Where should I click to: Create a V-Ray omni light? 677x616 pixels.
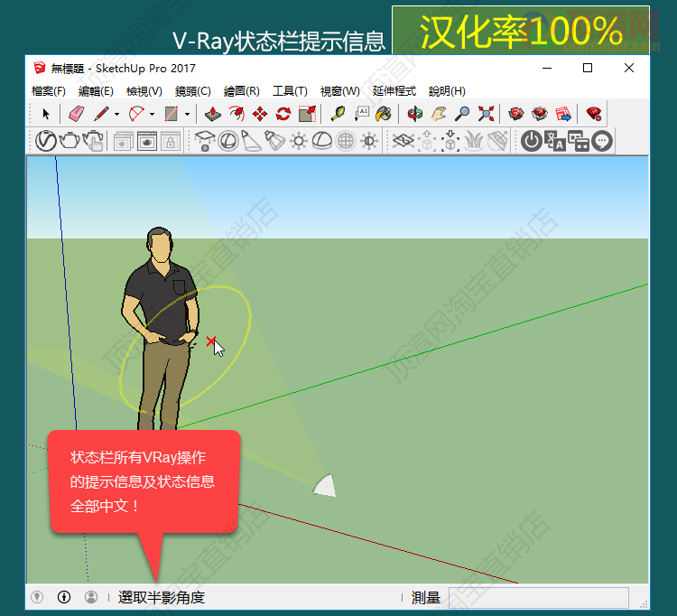pos(299,141)
